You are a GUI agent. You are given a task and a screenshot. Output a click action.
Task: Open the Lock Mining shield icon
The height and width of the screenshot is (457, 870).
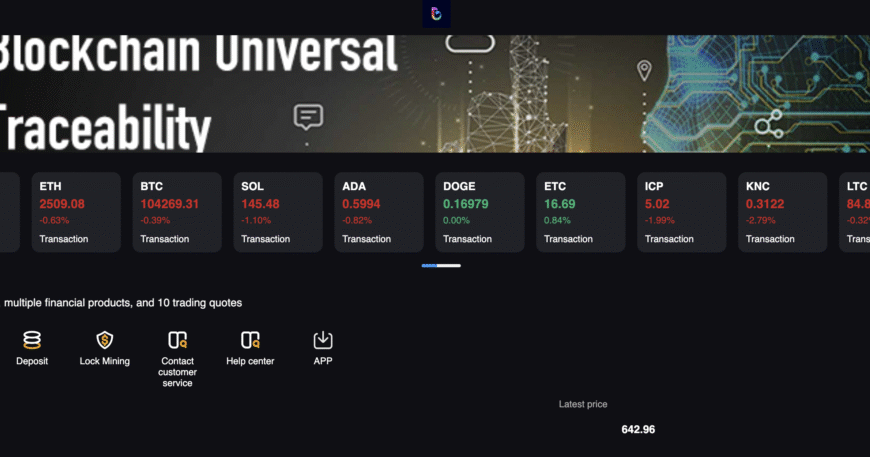pyautogui.click(x=104, y=340)
